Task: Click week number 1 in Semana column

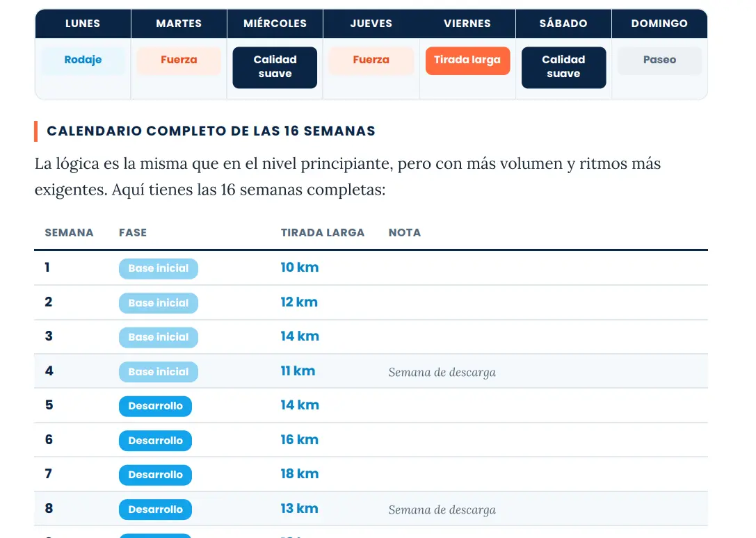Action: (47, 268)
